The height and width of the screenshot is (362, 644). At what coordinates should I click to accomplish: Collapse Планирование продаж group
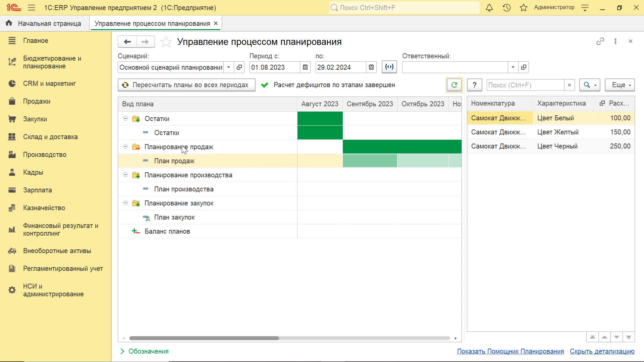[125, 146]
